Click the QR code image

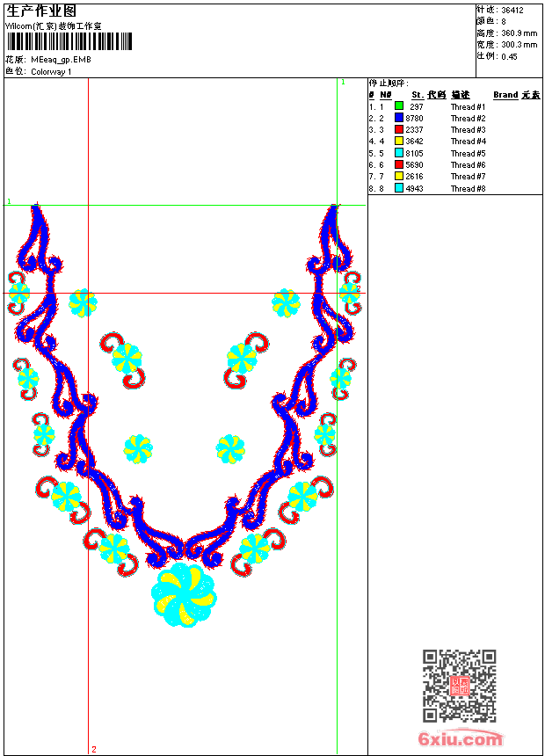[460, 686]
